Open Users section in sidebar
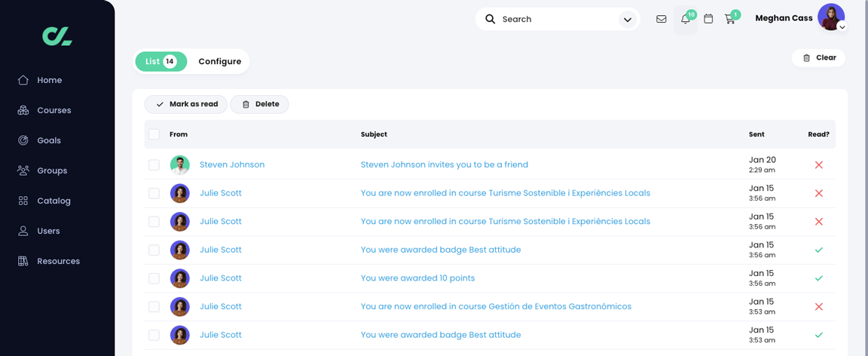 click(38, 231)
